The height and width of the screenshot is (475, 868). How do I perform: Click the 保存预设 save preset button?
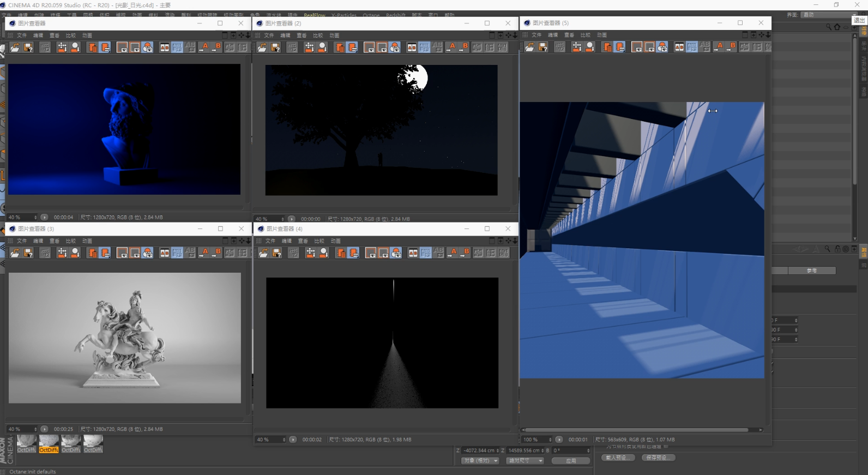[x=658, y=458]
